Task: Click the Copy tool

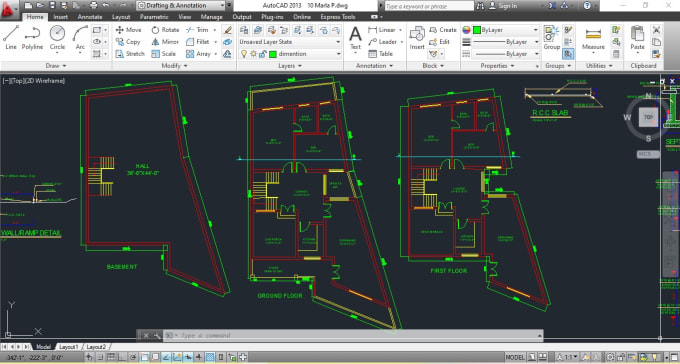Action: 128,42
